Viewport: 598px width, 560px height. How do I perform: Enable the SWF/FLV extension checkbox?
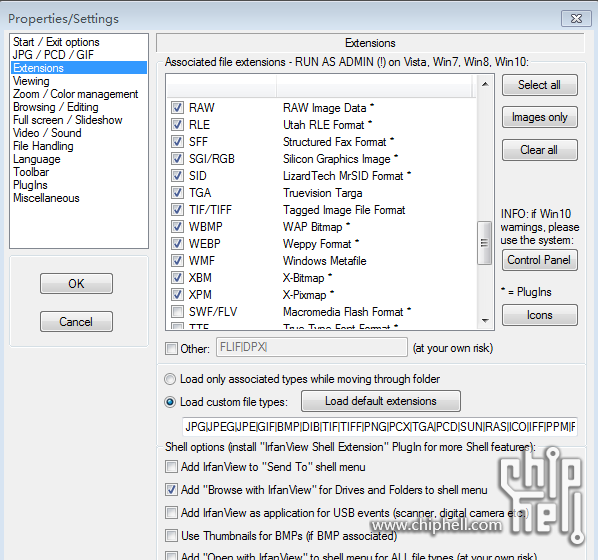(177, 312)
